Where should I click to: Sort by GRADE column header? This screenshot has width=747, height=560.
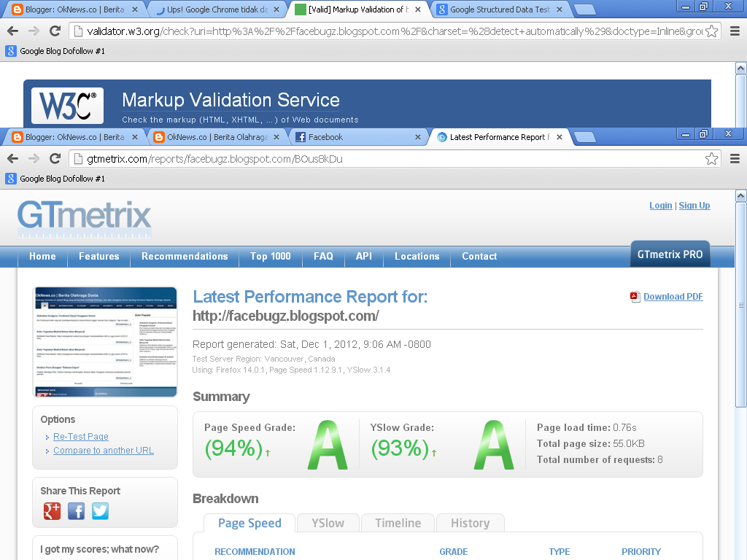[x=453, y=551]
